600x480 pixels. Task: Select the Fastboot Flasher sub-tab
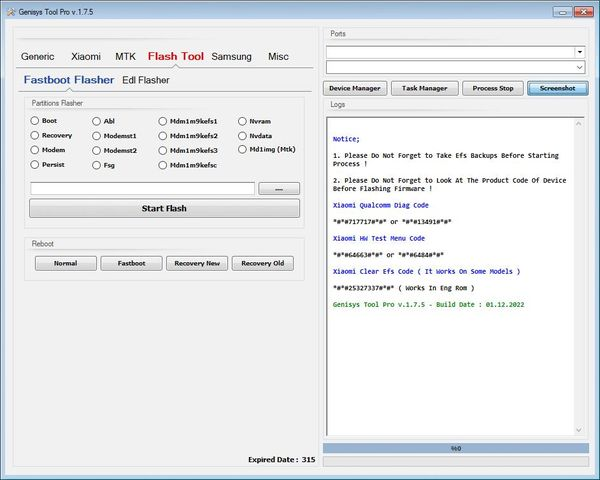pyautogui.click(x=69, y=80)
